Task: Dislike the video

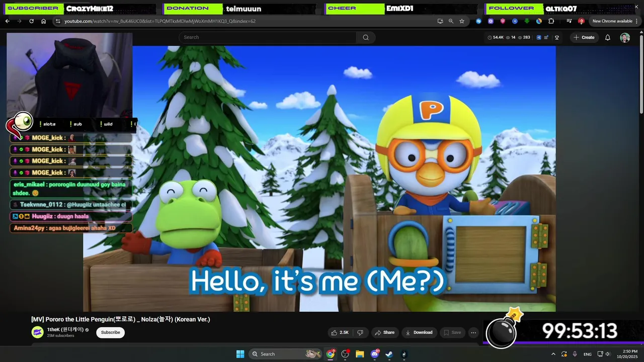Action: click(x=360, y=332)
